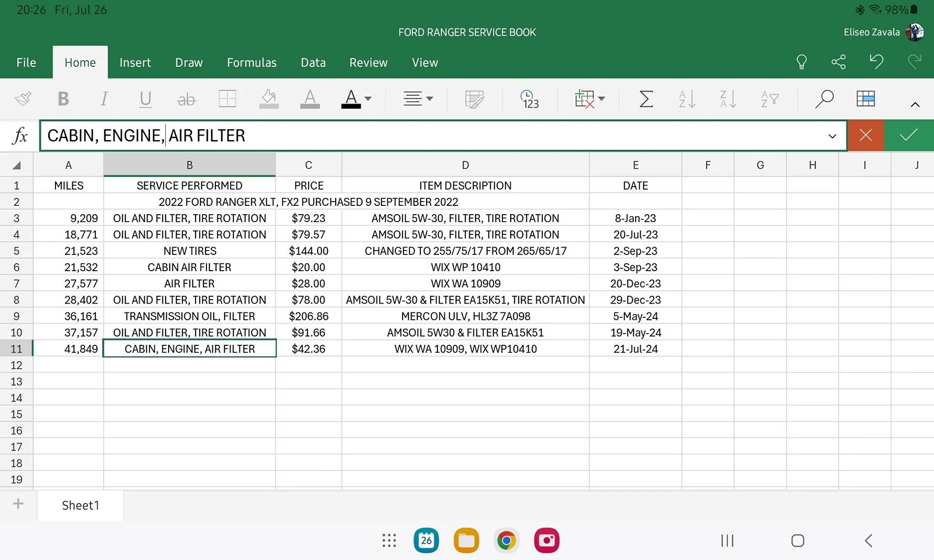This screenshot has width=934, height=560.
Task: Select the WIX WP 10410 cell
Action: (465, 267)
